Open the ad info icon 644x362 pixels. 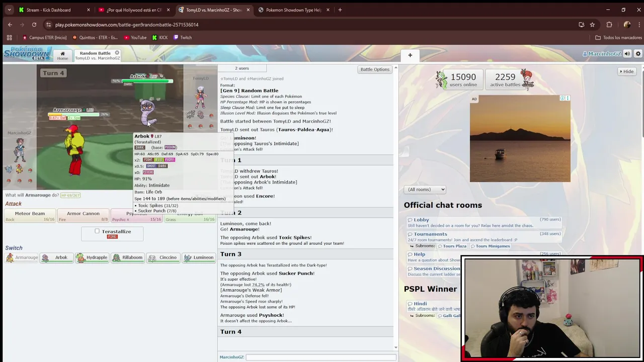[563, 98]
